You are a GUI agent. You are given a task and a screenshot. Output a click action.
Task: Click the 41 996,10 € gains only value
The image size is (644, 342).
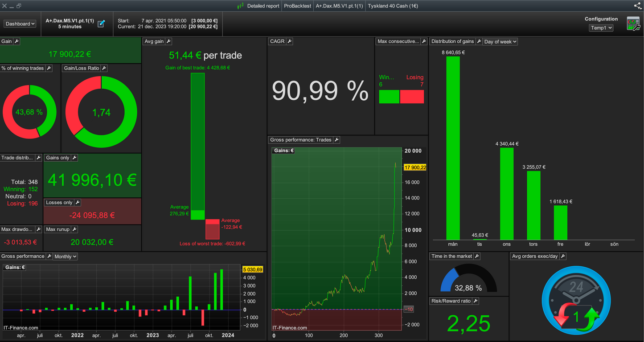(x=92, y=179)
